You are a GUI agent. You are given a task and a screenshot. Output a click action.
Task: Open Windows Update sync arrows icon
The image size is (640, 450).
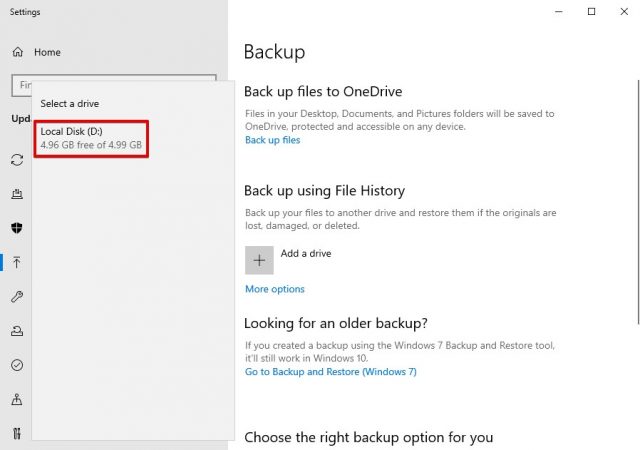coord(17,160)
